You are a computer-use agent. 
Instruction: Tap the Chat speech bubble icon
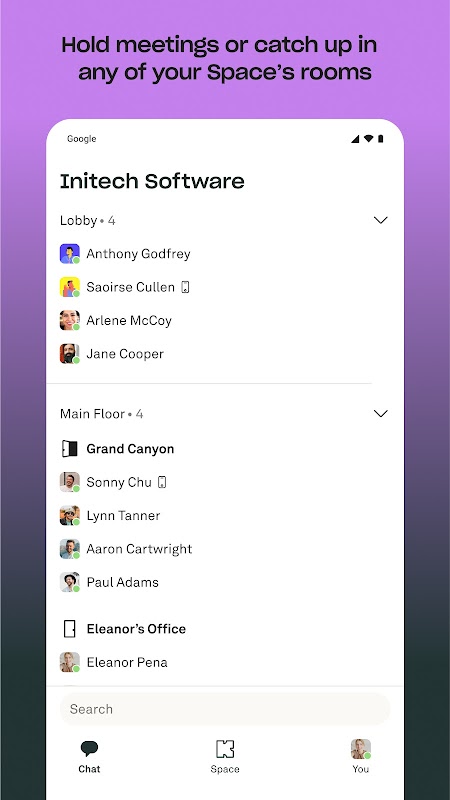point(89,748)
